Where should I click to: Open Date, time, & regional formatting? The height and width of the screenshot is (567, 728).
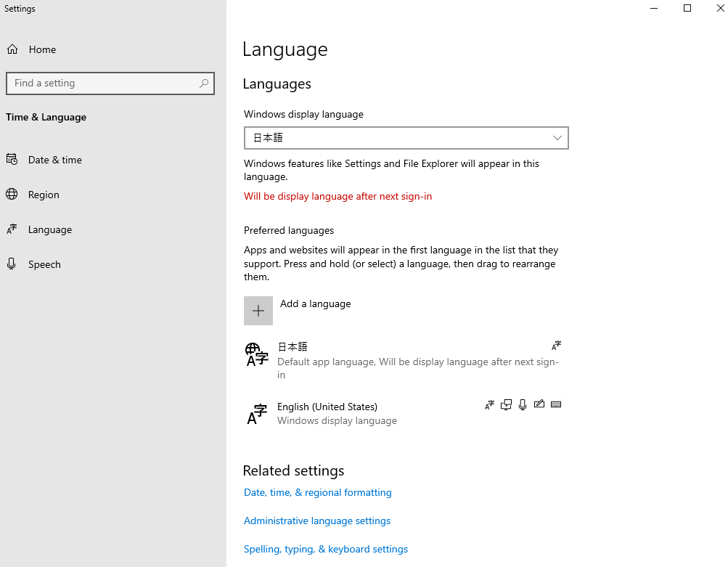point(317,492)
